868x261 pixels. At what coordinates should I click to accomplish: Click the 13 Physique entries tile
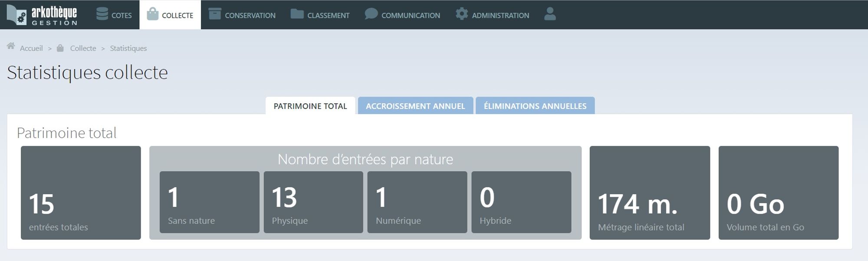click(313, 202)
